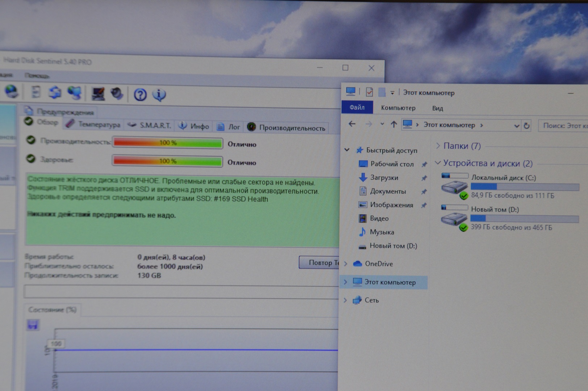Expand the Папки (7) group

tap(438, 146)
